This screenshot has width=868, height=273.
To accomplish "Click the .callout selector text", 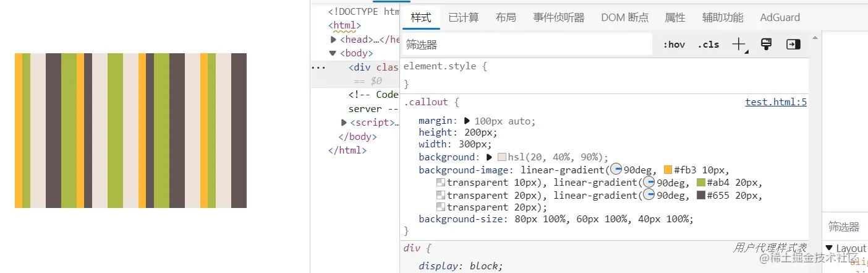I will (x=425, y=102).
